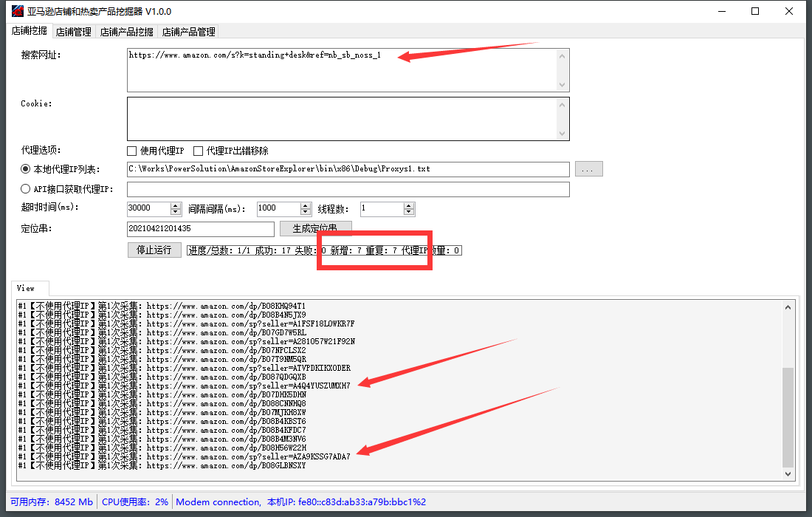This screenshot has height=517, width=812.
Task: Decrease the 间隔间隔 value with the down arrow
Action: coord(306,212)
